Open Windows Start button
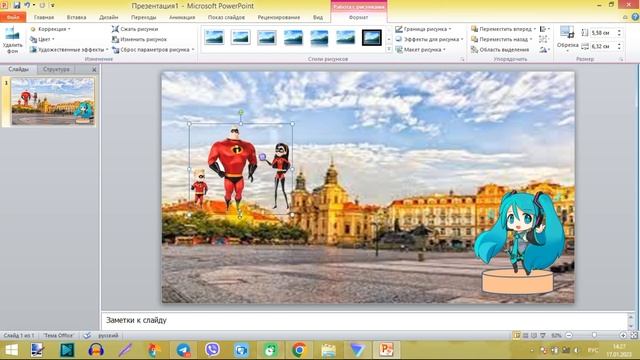The image size is (640, 360). (x=11, y=350)
